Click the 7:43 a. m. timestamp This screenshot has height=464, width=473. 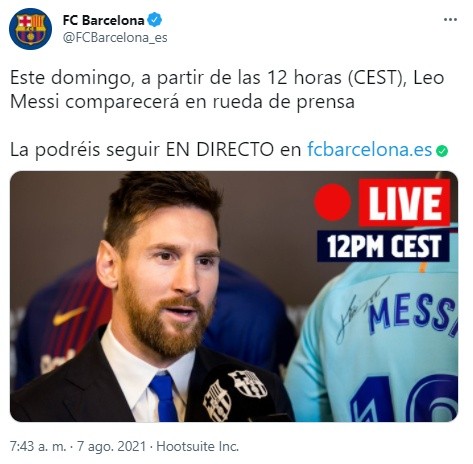click(x=38, y=446)
